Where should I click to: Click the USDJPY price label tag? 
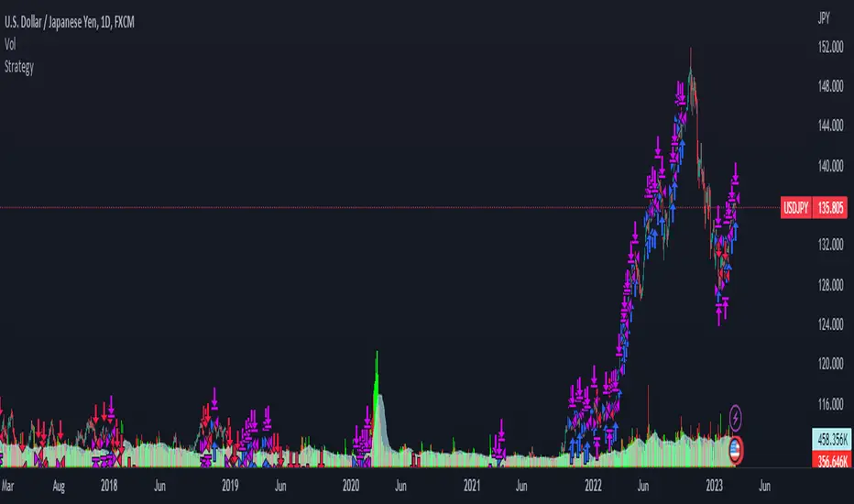click(x=795, y=208)
